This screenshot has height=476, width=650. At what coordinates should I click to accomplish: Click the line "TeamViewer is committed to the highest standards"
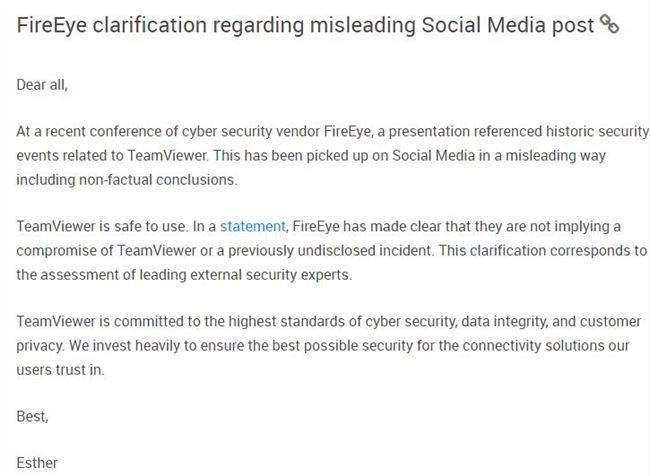point(329,321)
